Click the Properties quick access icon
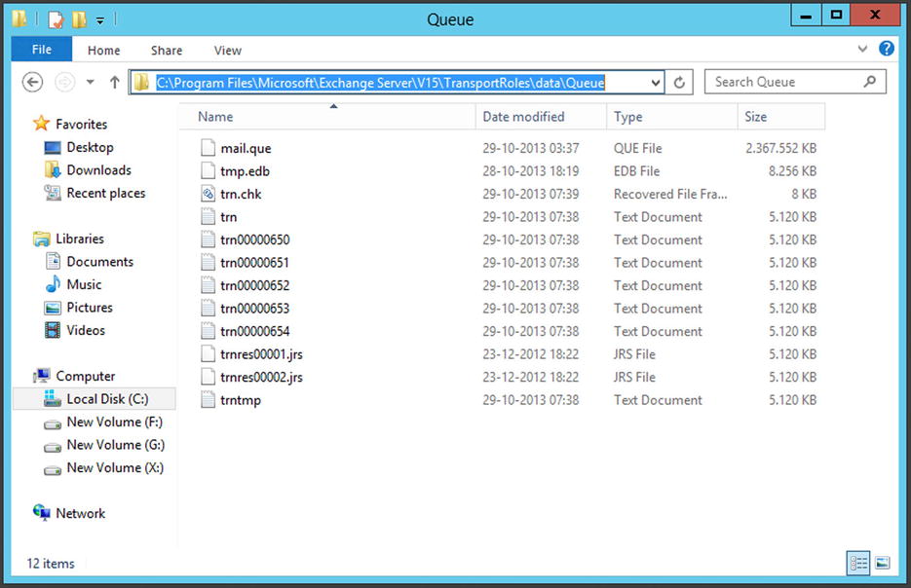Image resolution: width=911 pixels, height=588 pixels. (56, 19)
